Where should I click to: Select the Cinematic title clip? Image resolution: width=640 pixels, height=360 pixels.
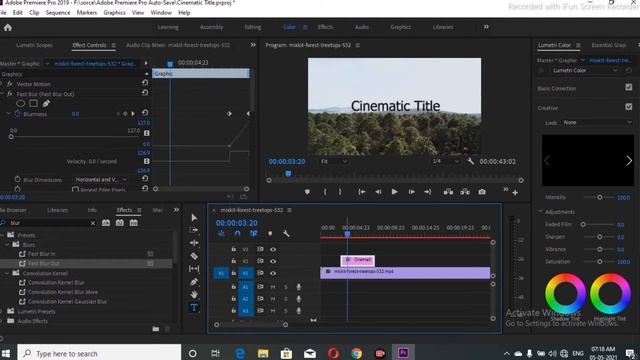pos(358,260)
